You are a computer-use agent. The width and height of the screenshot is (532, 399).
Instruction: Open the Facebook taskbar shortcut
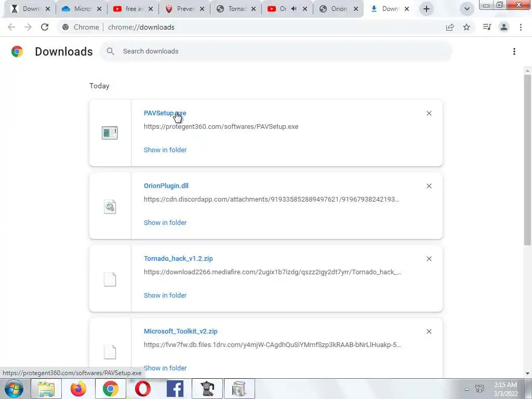(175, 389)
